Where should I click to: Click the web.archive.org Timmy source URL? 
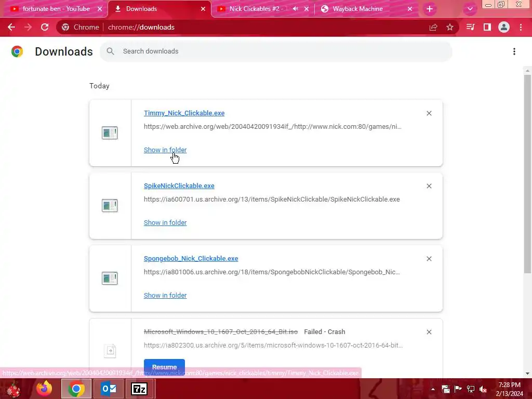(x=272, y=127)
